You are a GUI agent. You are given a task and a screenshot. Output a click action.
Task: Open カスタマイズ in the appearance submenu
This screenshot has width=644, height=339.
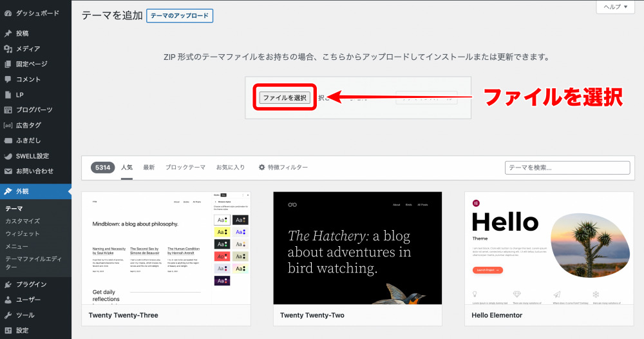pos(23,221)
